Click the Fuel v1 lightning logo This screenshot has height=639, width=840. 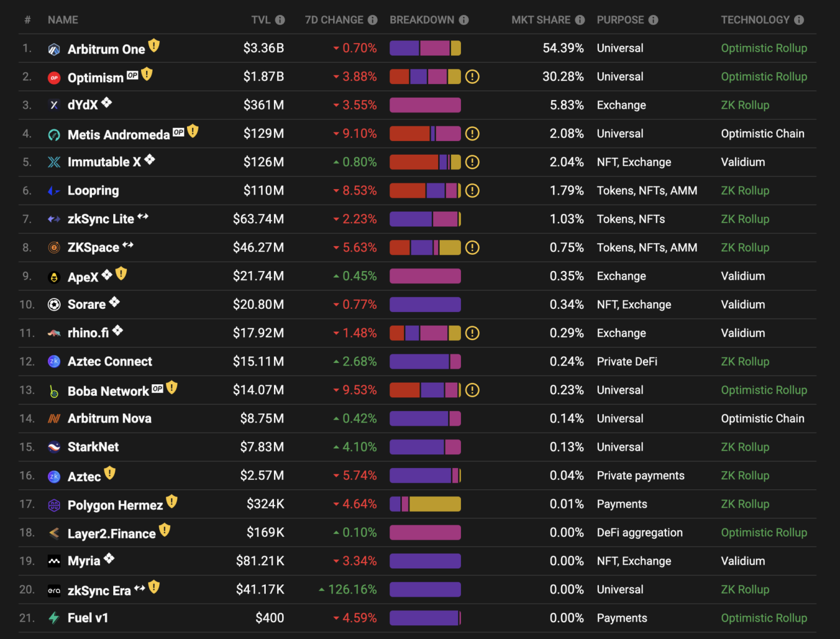[x=54, y=617]
